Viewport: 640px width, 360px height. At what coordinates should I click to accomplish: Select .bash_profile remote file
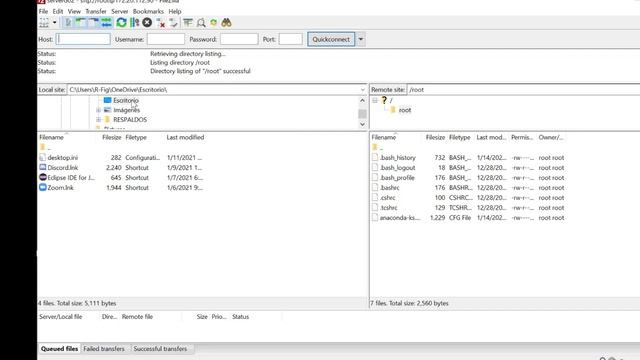coord(397,178)
